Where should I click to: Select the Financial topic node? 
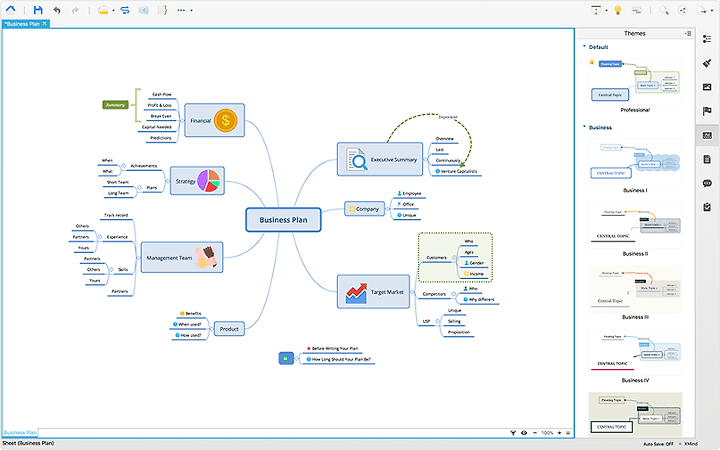(214, 120)
